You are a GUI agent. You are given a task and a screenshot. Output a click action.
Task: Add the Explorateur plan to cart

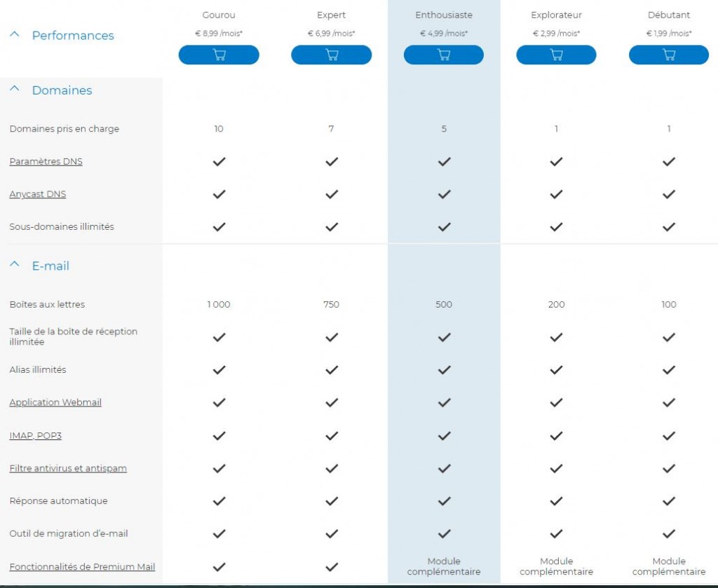pos(556,55)
